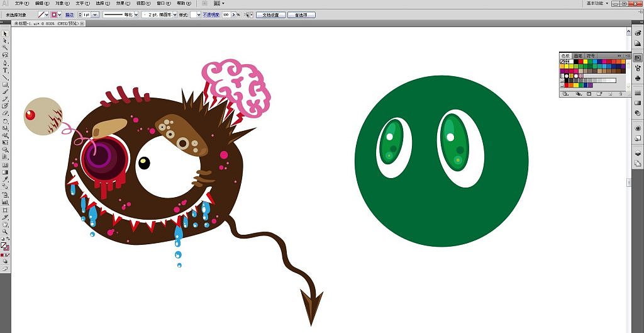Open the 文字 (Type) menu
The width and height of the screenshot is (644, 333).
tap(82, 3)
